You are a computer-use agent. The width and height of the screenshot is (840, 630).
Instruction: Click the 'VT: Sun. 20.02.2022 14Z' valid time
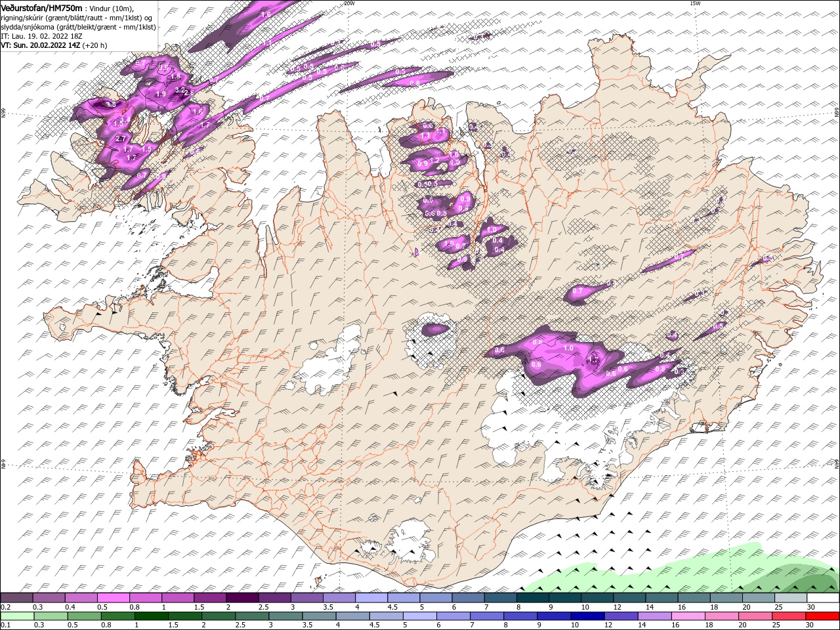pos(40,45)
